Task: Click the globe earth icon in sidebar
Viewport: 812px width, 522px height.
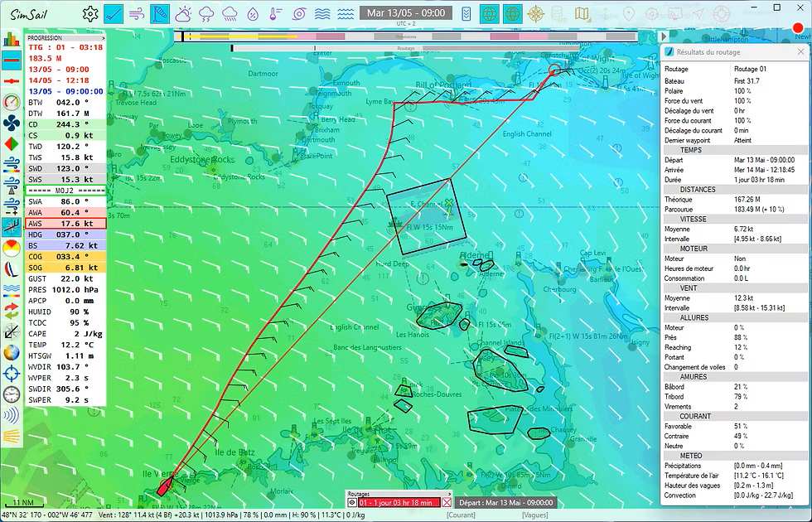Action: tap(11, 352)
